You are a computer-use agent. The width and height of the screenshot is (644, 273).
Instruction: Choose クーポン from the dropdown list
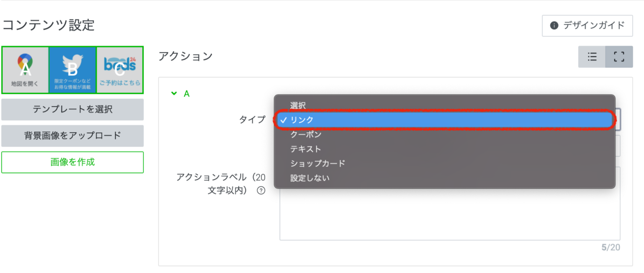[306, 134]
